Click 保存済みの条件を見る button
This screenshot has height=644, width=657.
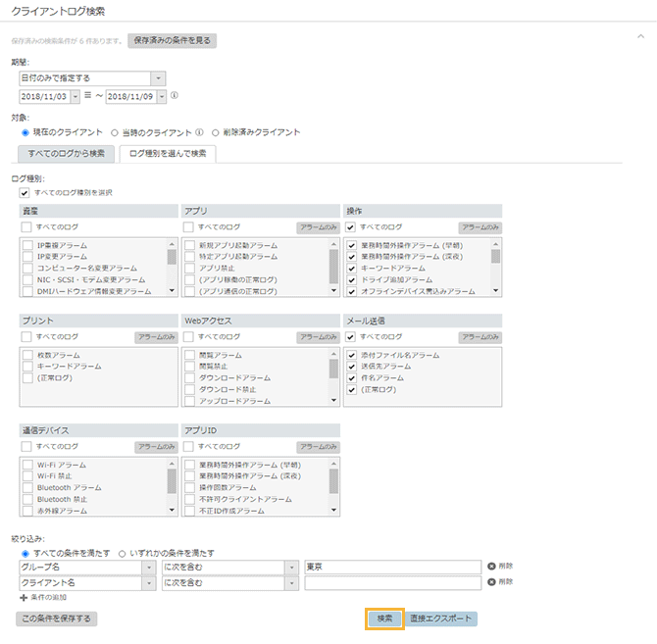172,41
